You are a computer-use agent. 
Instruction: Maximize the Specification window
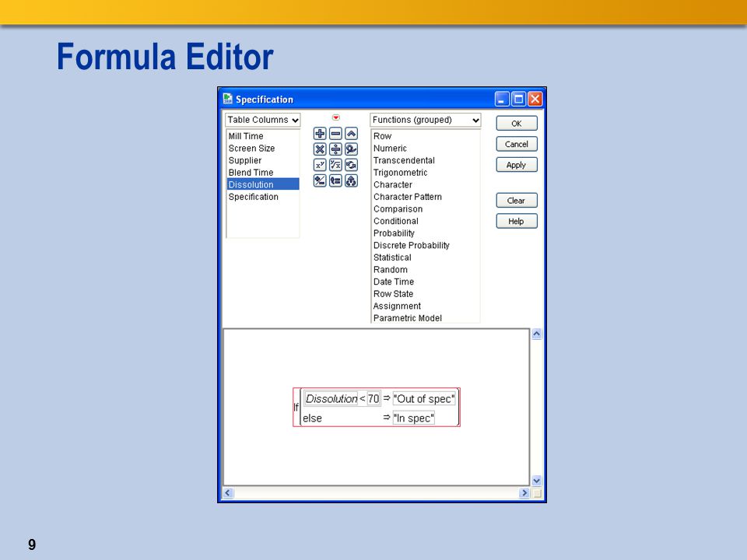tap(518, 99)
